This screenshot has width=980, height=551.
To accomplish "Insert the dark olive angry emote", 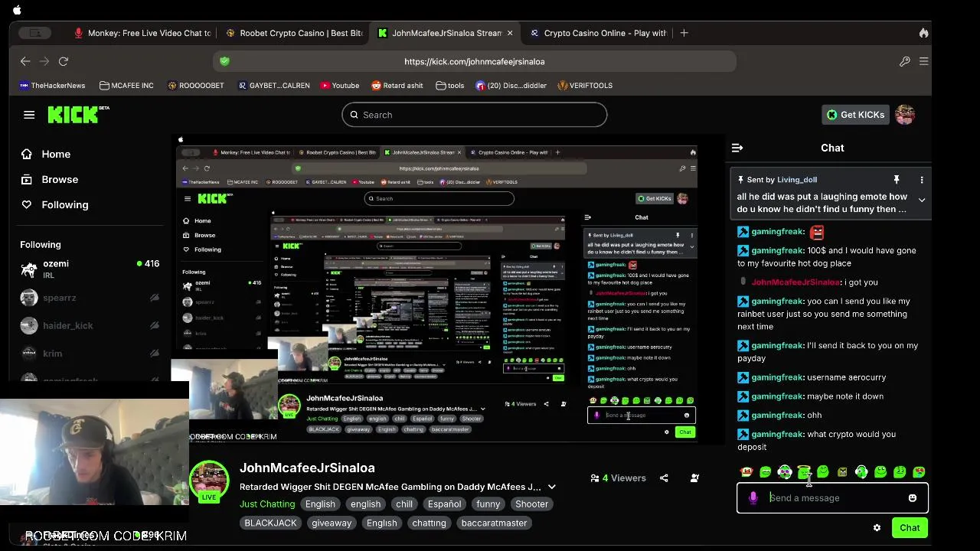I will tap(842, 472).
